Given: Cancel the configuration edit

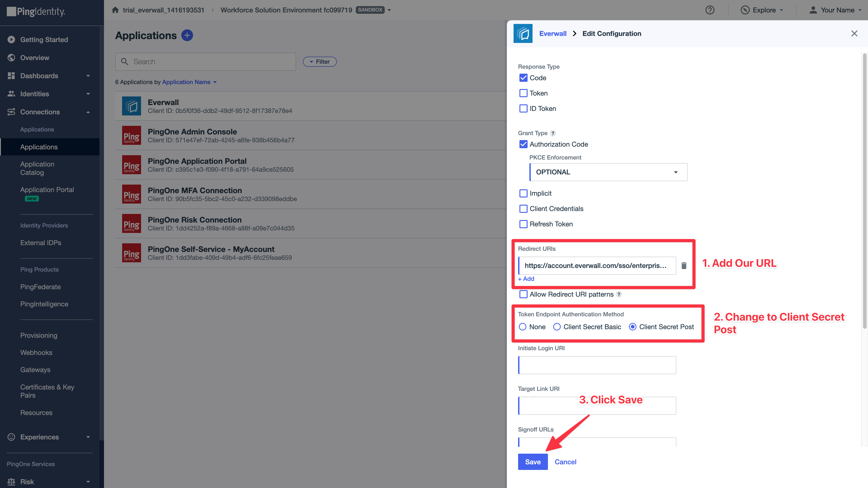Looking at the screenshot, I should click(x=565, y=462).
